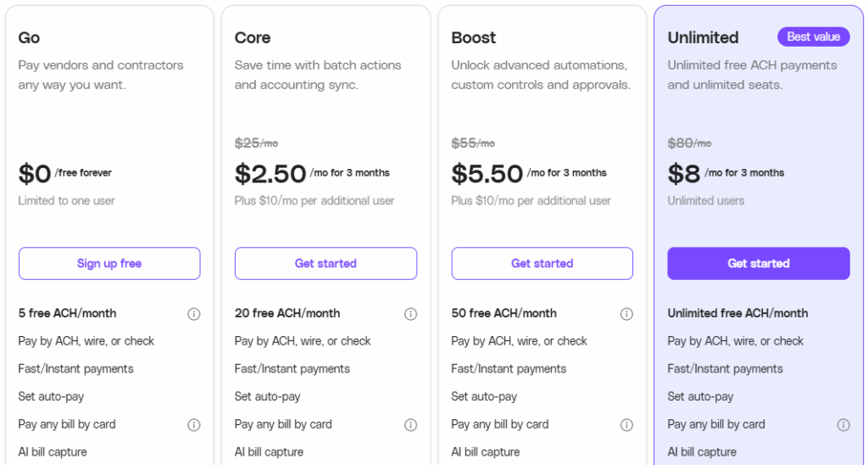This screenshot has height=465, width=868.
Task: Click info icon next to 20 free ACH/month
Action: (x=410, y=314)
